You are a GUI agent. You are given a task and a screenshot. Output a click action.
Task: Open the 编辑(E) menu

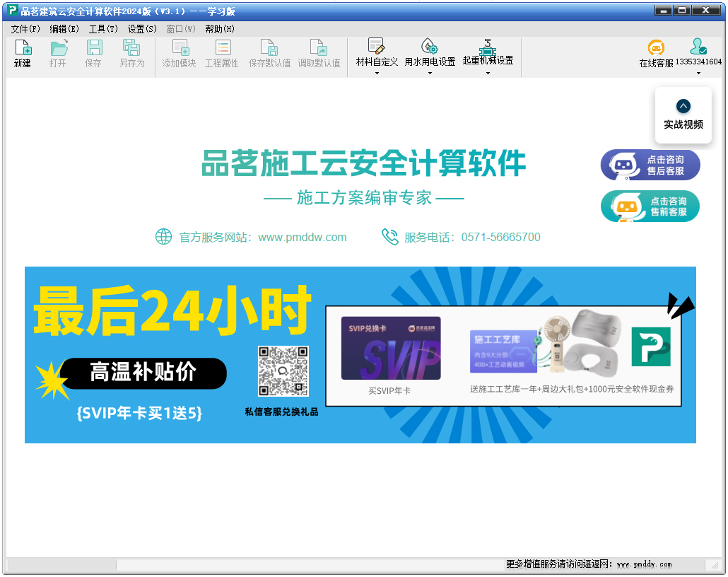(64, 29)
